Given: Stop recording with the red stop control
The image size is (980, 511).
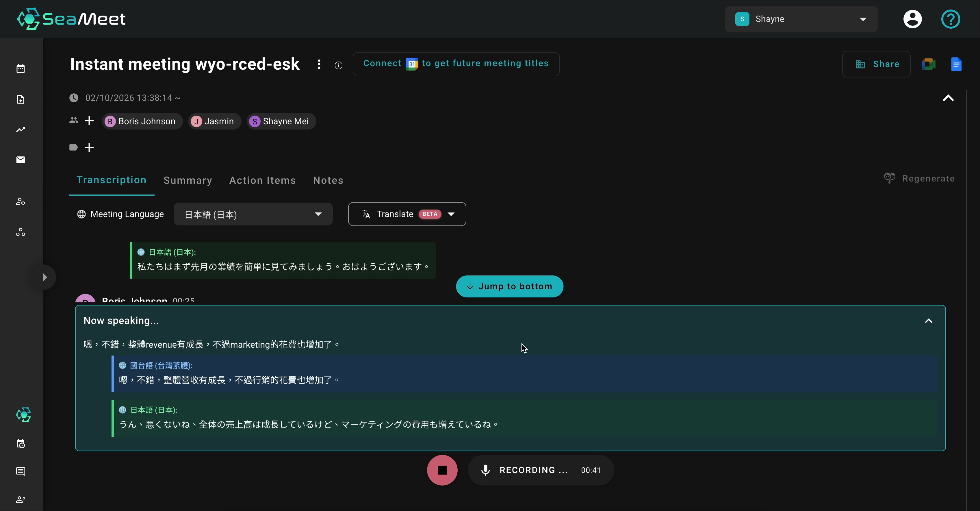Looking at the screenshot, I should (x=442, y=470).
